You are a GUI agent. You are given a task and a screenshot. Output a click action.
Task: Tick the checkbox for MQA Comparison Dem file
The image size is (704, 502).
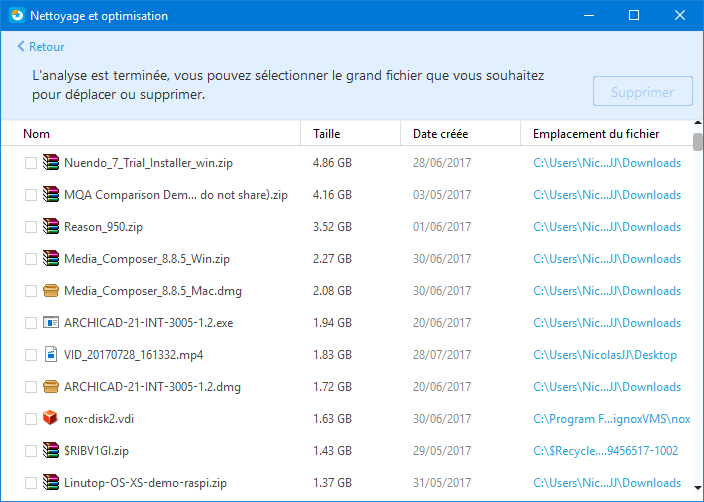31,195
